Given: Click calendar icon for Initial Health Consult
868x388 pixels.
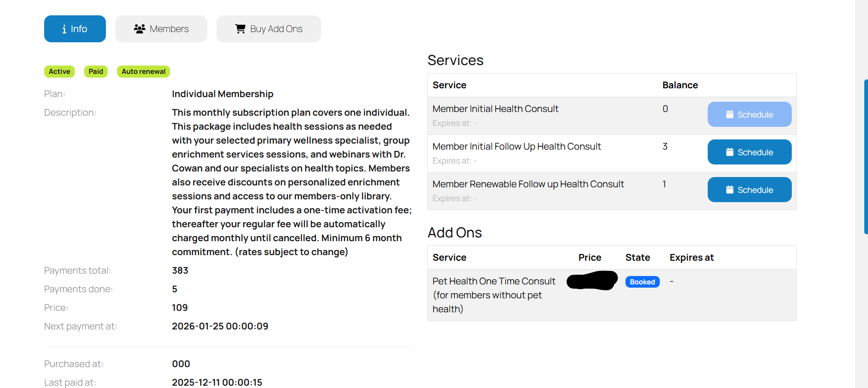Looking at the screenshot, I should pyautogui.click(x=730, y=114).
